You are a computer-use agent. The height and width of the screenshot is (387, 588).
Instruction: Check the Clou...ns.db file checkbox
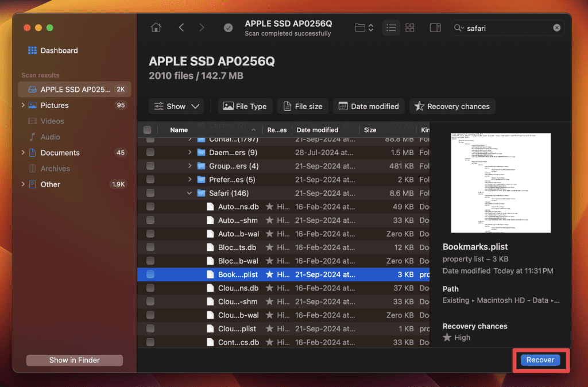point(150,288)
